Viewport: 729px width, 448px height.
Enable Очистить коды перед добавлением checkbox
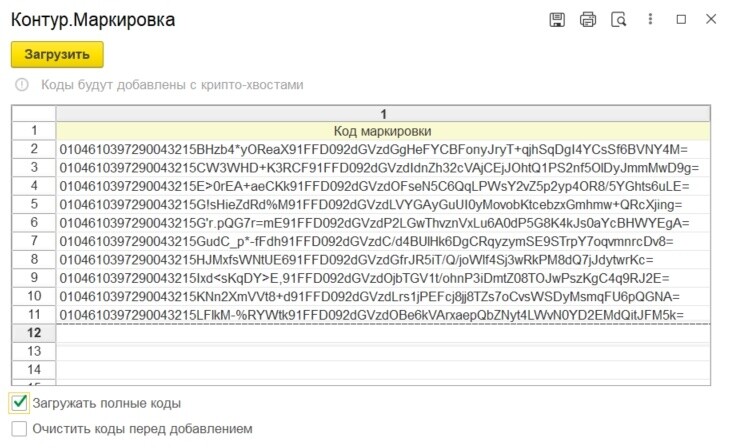tap(19, 428)
